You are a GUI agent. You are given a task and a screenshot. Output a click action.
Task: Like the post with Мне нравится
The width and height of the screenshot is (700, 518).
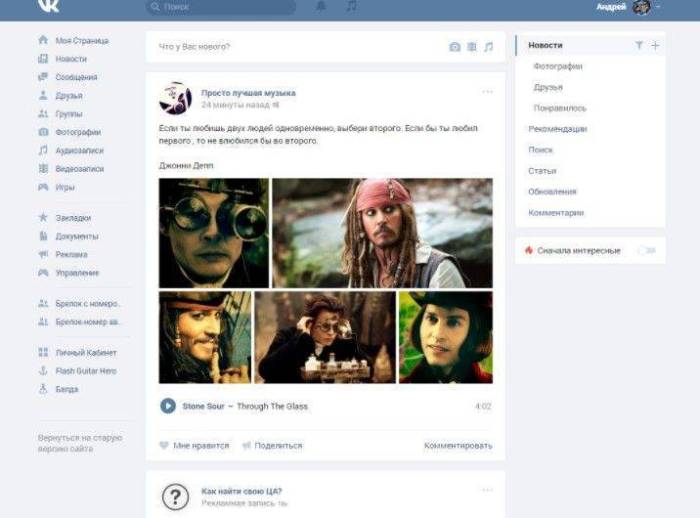[194, 445]
